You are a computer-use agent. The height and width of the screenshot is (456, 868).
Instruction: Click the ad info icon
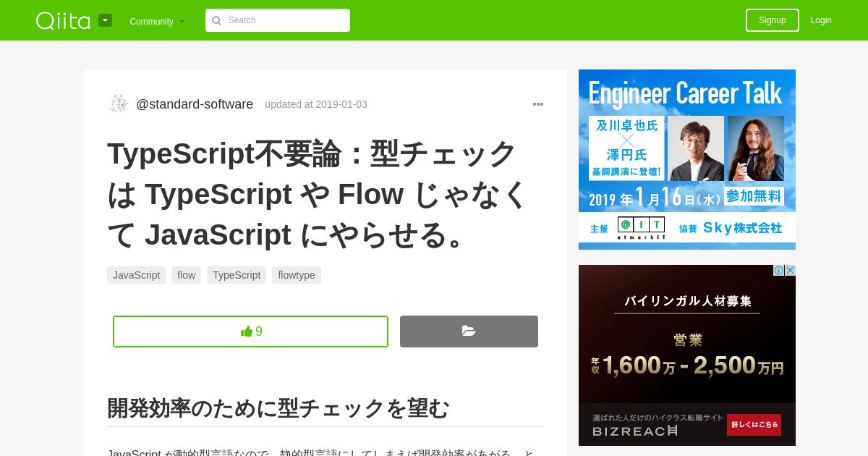[778, 270]
